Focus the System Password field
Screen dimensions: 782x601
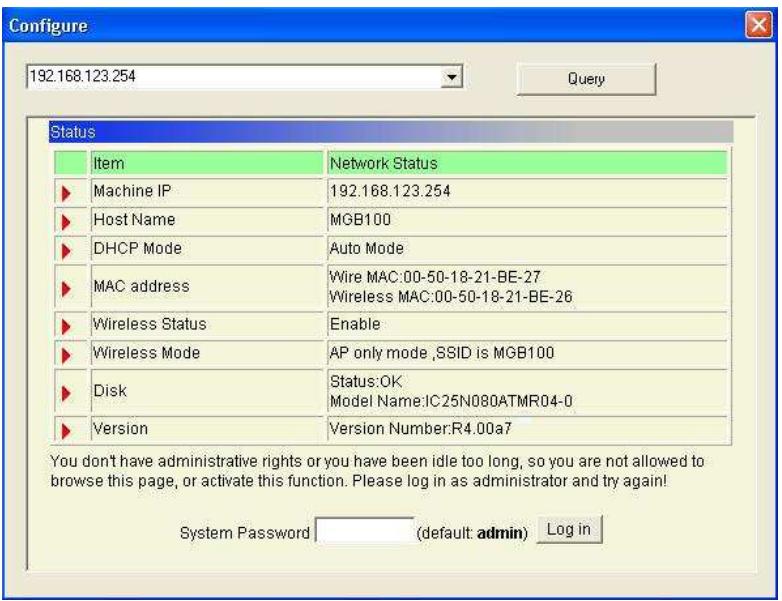[365, 530]
